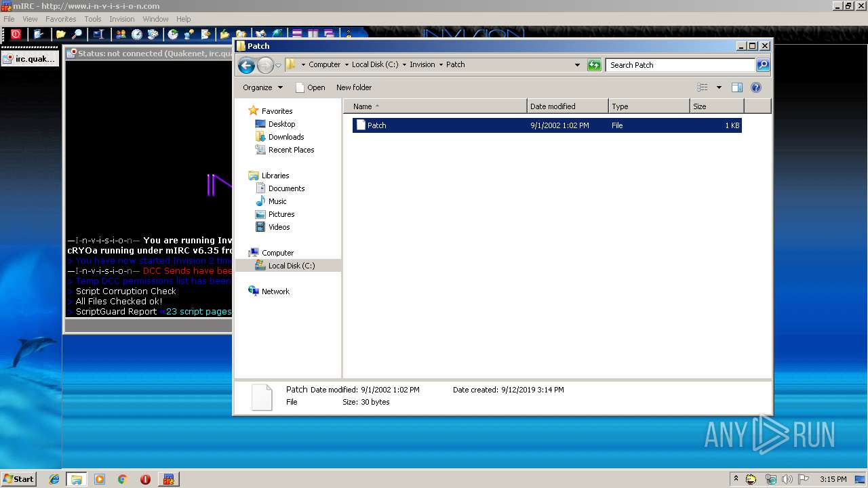Open the address bar history dropdown
Viewport: 868px width, 488px height.
577,65
